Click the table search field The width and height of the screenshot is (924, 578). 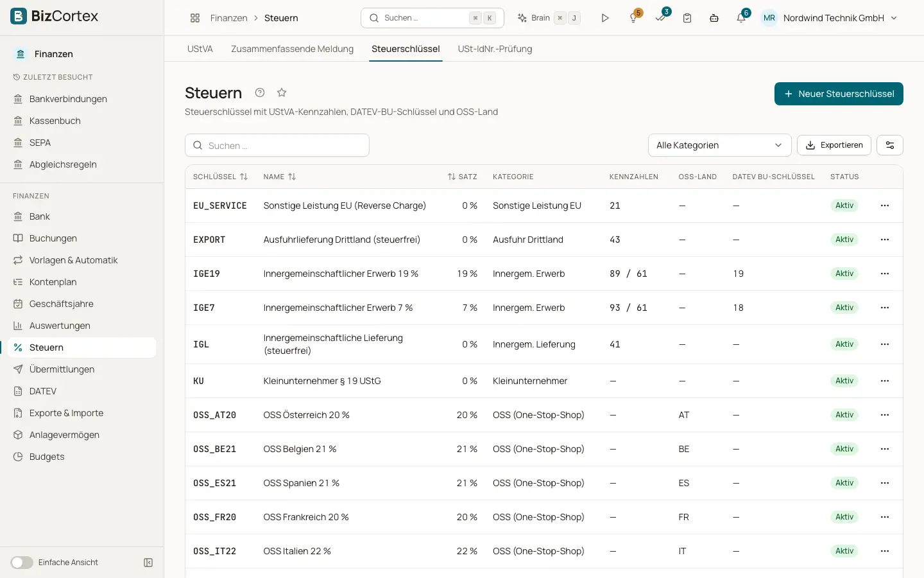[277, 145]
